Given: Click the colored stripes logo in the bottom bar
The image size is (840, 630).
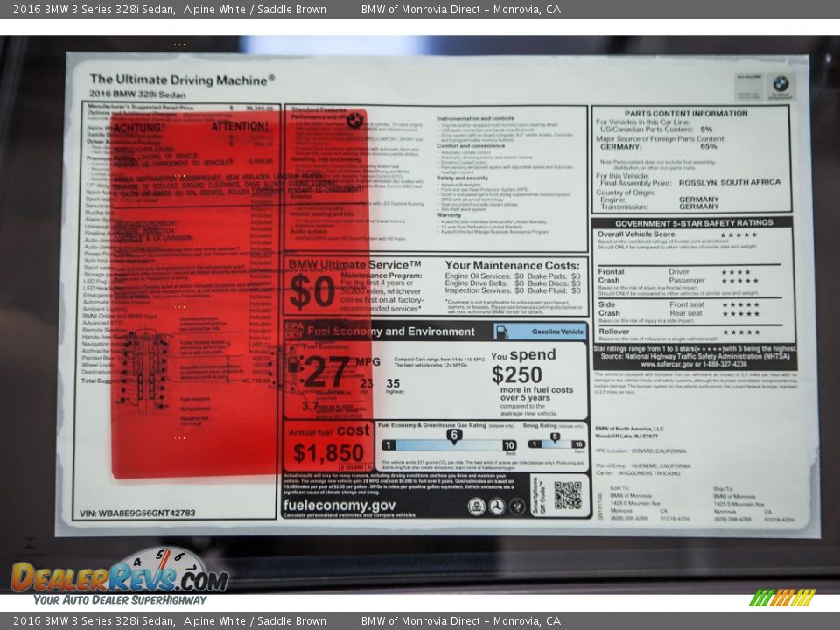Looking at the screenshot, I should (x=782, y=598).
